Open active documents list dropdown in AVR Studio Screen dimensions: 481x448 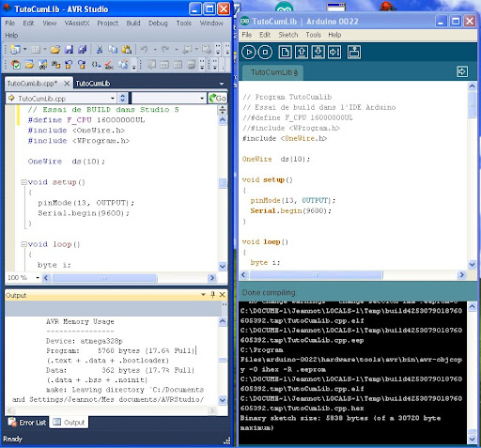point(222,84)
